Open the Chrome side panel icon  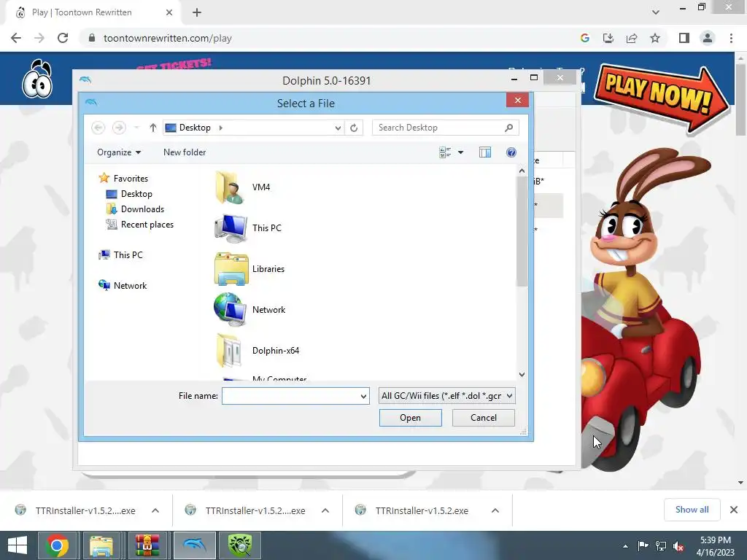tap(684, 38)
